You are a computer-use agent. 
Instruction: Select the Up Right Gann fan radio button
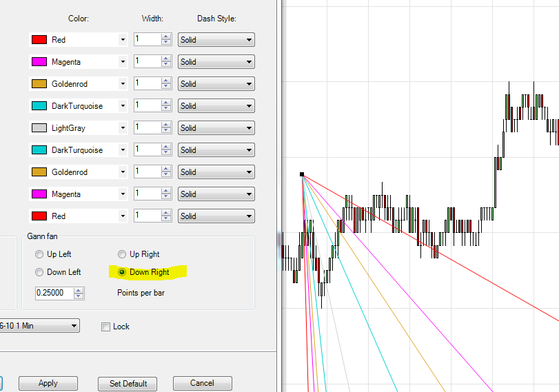pos(122,254)
